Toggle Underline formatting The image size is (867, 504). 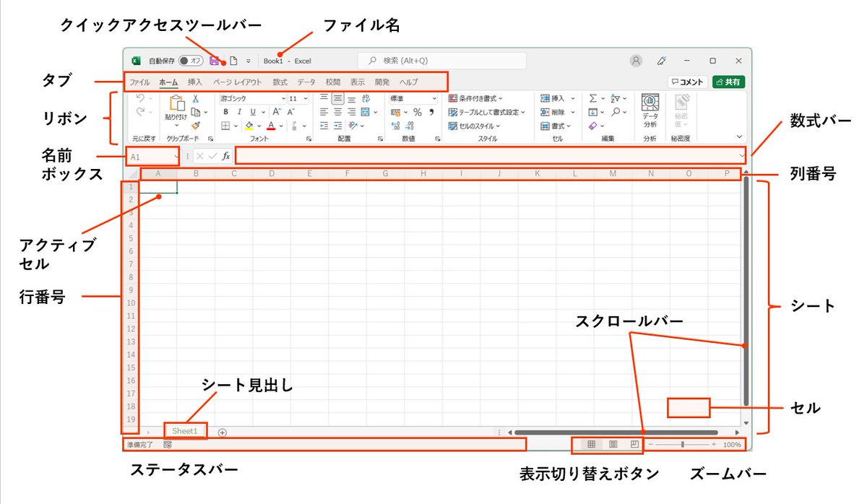(x=253, y=112)
